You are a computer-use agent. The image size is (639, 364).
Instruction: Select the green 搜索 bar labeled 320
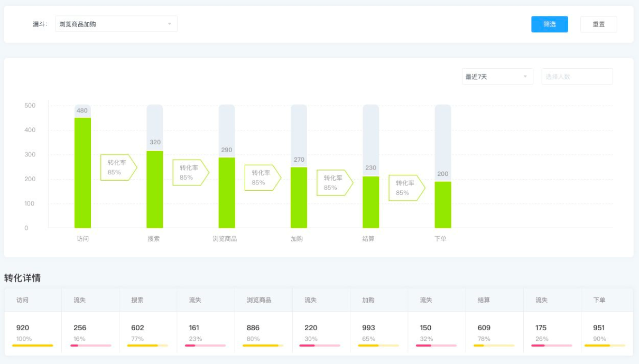[154, 189]
